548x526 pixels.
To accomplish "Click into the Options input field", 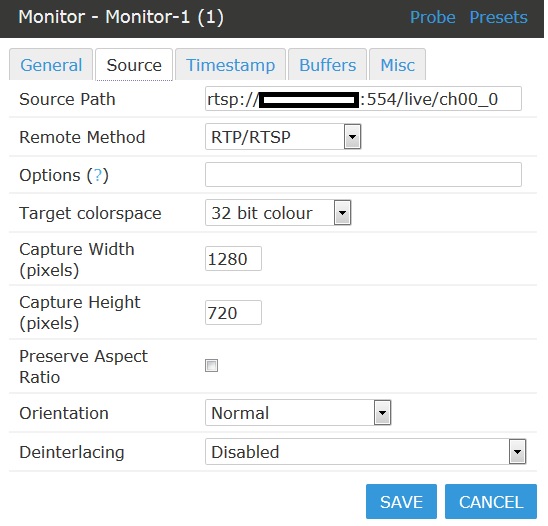I will [x=363, y=174].
